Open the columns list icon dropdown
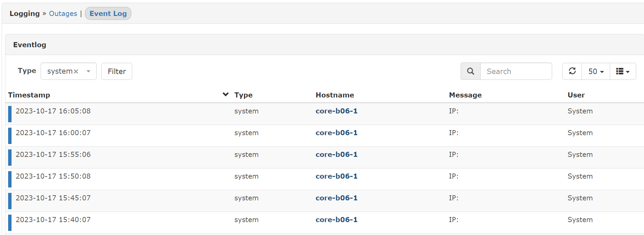 coord(623,71)
